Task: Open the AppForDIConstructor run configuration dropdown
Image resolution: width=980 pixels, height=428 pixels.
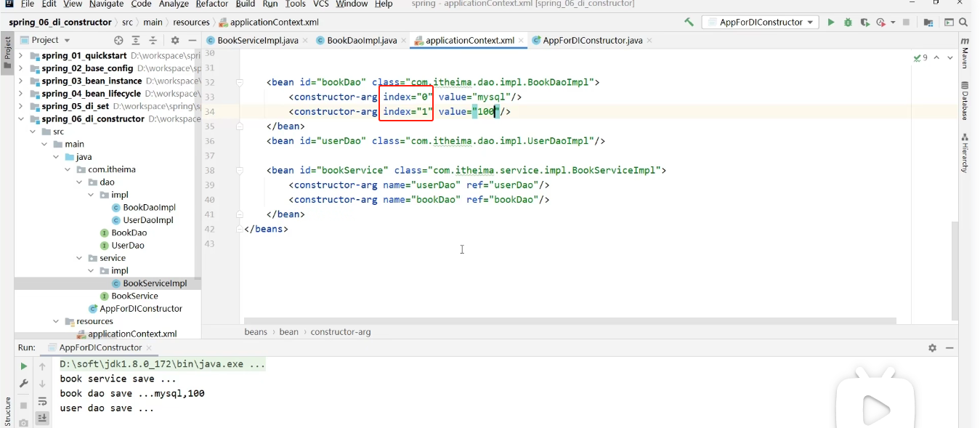Action: pyautogui.click(x=761, y=23)
